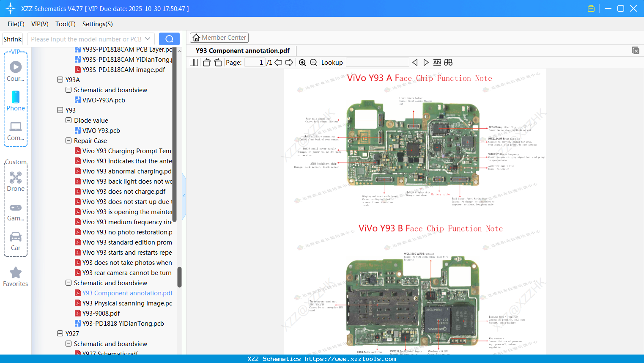
Task: Collapse the Y93 tree node
Action: click(x=60, y=110)
